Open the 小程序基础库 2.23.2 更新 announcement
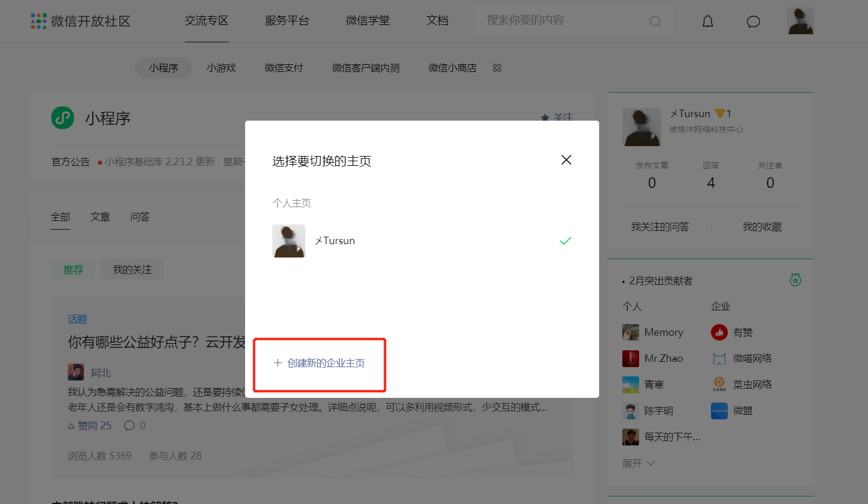The width and height of the screenshot is (868, 504). point(160,162)
